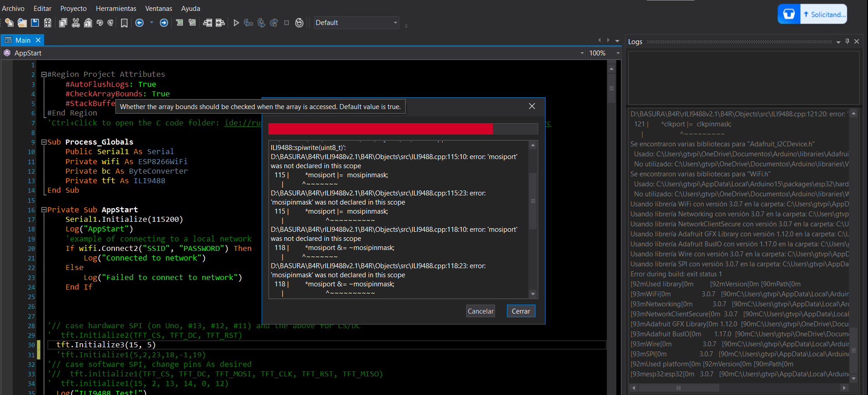
Task: Click the Open project folder icon
Action: [x=22, y=23]
